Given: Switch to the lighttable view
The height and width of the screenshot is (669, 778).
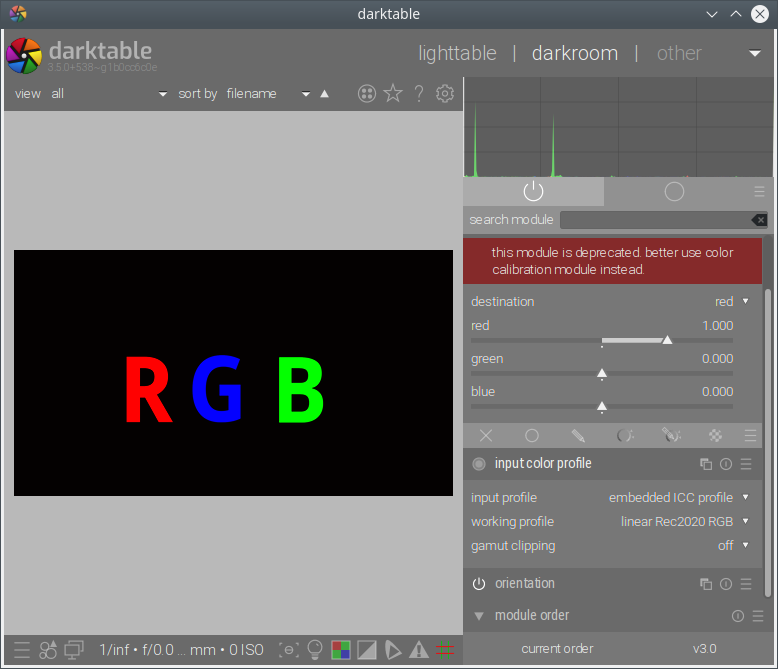Looking at the screenshot, I should [x=456, y=54].
